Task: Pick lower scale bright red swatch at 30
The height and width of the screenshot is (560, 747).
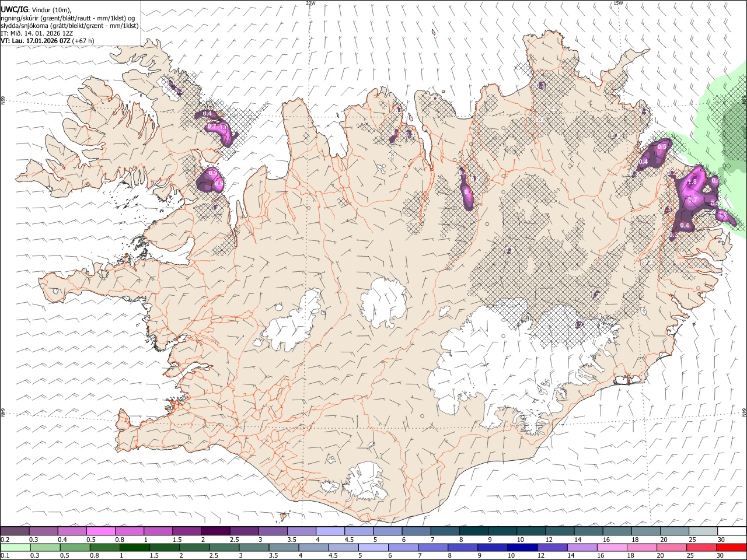Action: (x=731, y=547)
